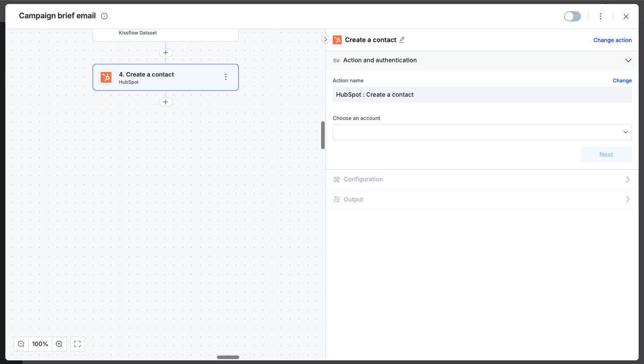Viewport: 644px width, 364px height.
Task: Open the header three-dot options menu
Action: (601, 17)
